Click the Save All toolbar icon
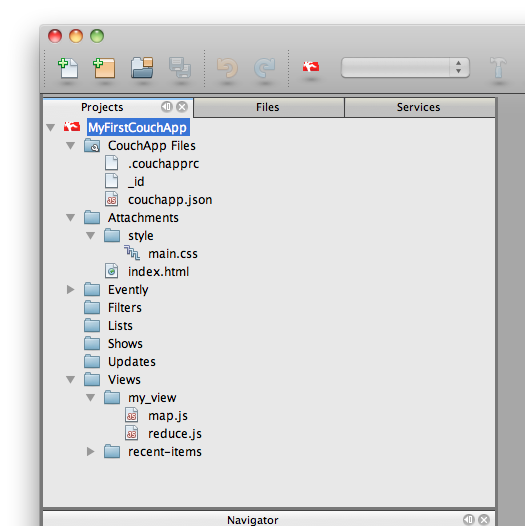Image resolution: width=525 pixels, height=526 pixels. click(x=180, y=67)
